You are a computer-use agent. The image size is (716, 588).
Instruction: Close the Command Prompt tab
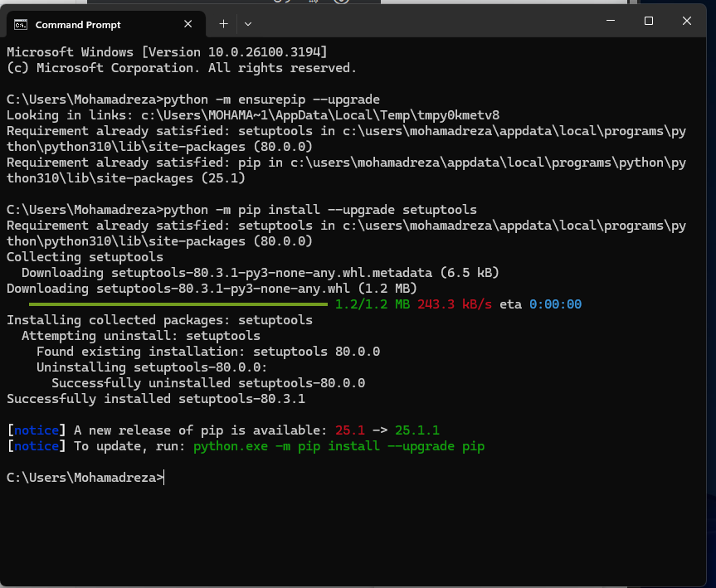[x=190, y=25]
